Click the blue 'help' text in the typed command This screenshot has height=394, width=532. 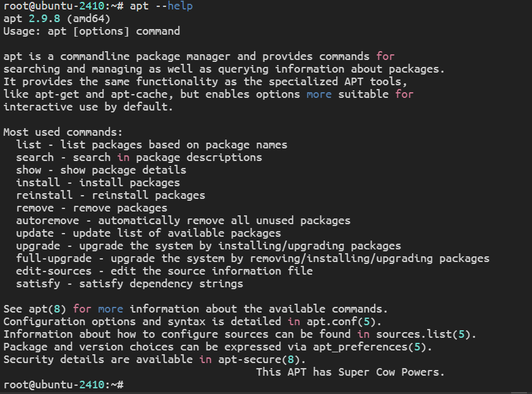click(180, 6)
